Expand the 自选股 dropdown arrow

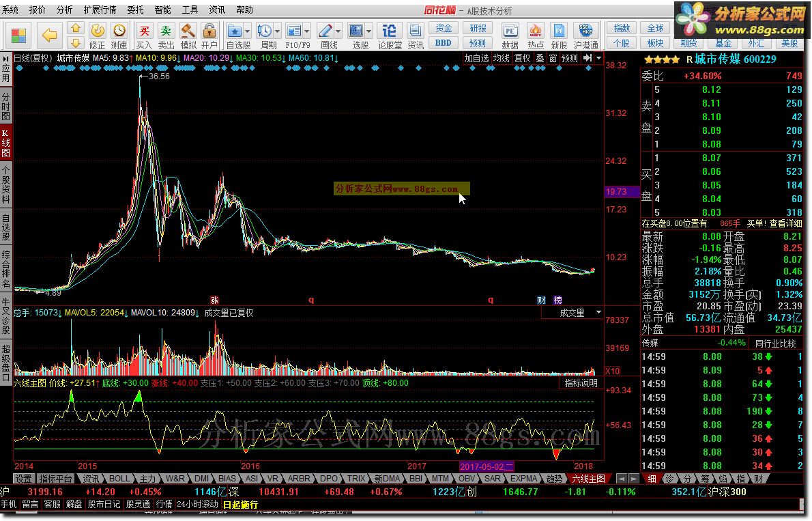pyautogui.click(x=248, y=31)
